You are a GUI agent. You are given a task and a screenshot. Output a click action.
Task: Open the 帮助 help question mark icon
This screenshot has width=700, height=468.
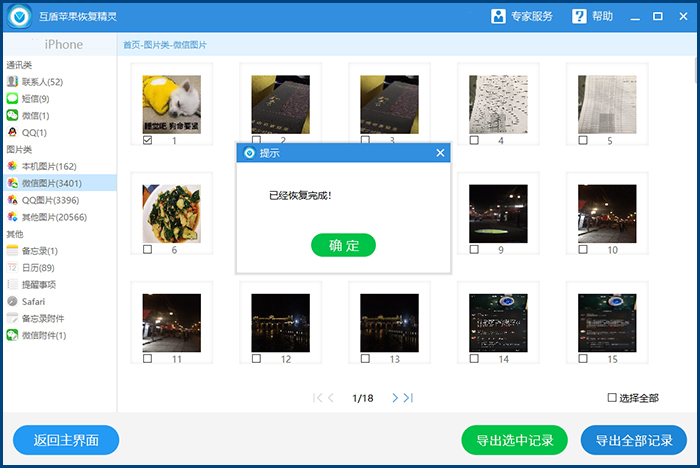tap(579, 17)
